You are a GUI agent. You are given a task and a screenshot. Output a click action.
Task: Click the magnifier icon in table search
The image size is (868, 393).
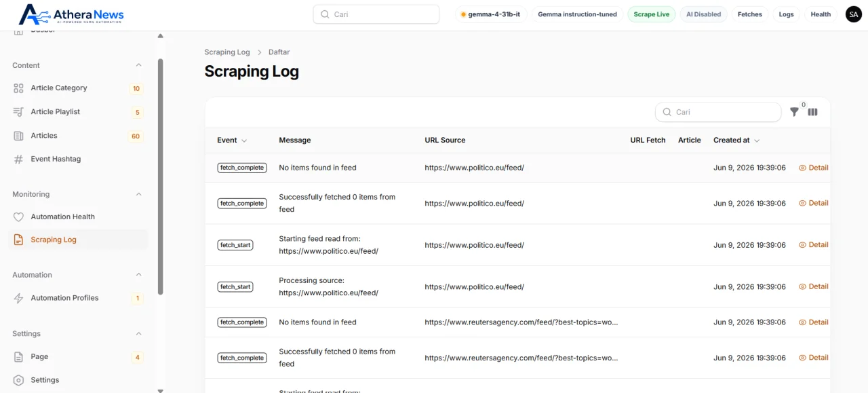667,112
